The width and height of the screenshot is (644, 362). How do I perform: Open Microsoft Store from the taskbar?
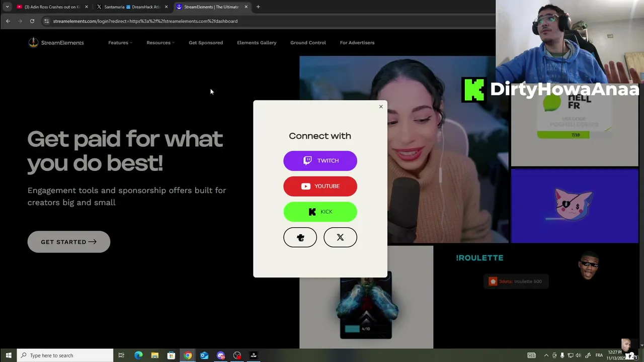[171, 355]
